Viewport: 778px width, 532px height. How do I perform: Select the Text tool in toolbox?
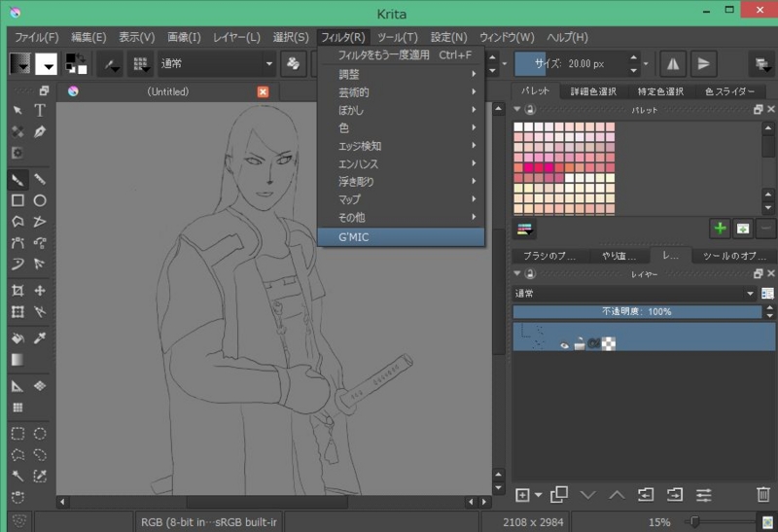40,110
